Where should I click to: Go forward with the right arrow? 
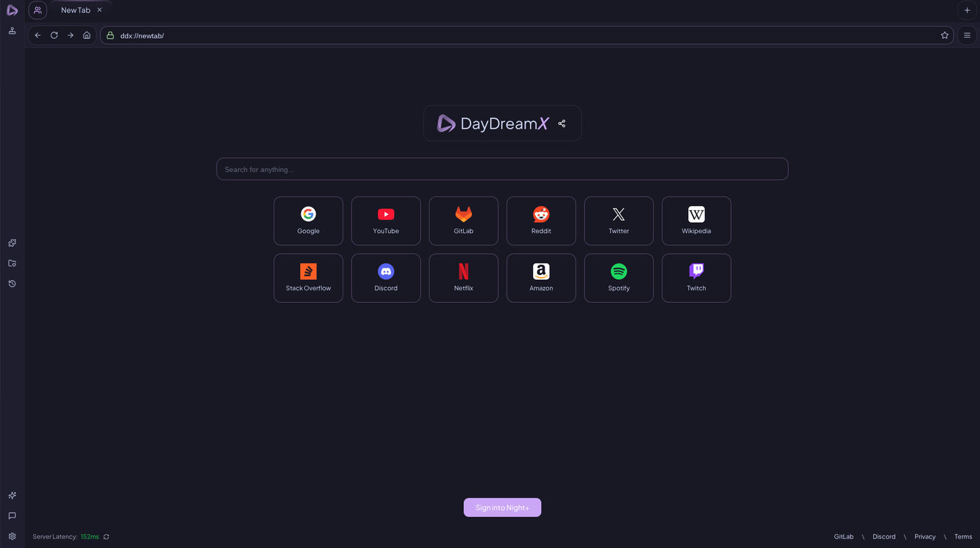pyautogui.click(x=70, y=35)
